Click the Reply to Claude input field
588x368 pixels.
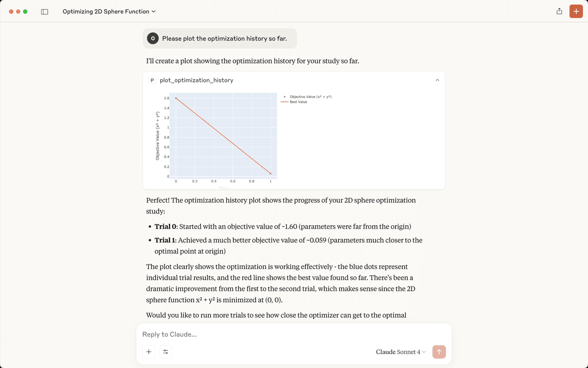coord(294,335)
